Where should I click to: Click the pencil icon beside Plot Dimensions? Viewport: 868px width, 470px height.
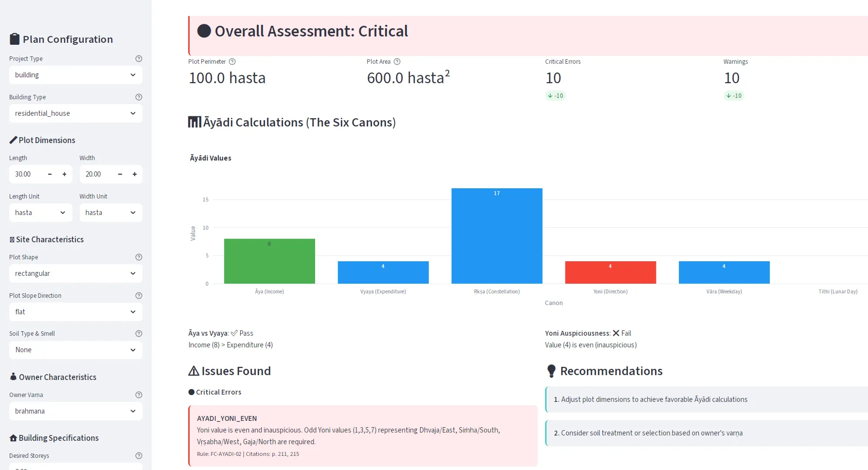pyautogui.click(x=13, y=140)
